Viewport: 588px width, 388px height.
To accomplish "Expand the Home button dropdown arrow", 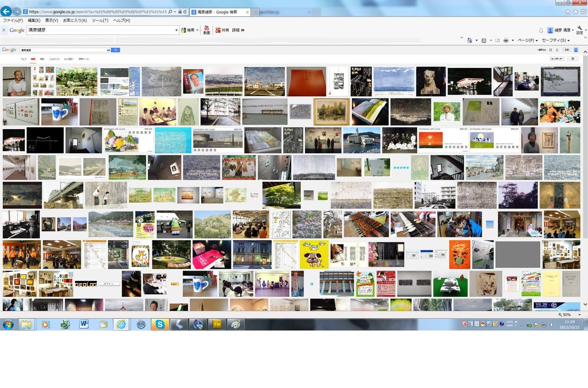I will click(x=476, y=40).
